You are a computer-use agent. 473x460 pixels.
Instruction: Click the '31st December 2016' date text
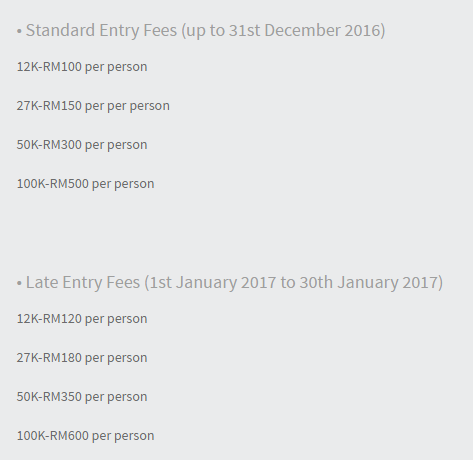click(304, 30)
